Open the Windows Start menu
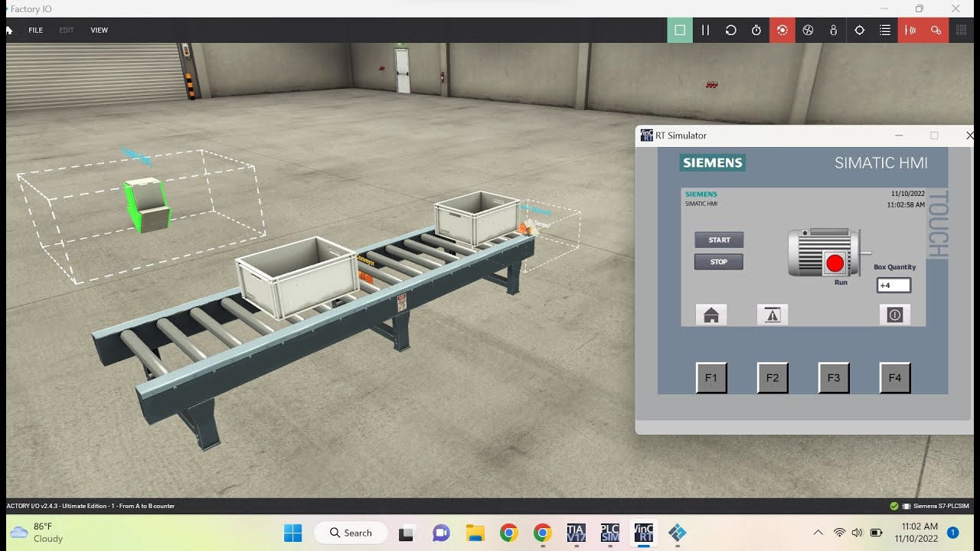This screenshot has width=980, height=551. coord(293,533)
